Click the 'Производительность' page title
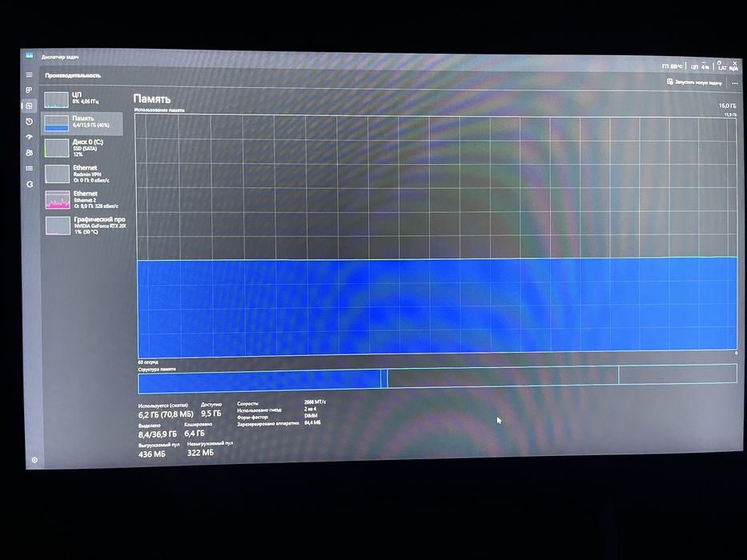This screenshot has width=747, height=560. (x=73, y=75)
